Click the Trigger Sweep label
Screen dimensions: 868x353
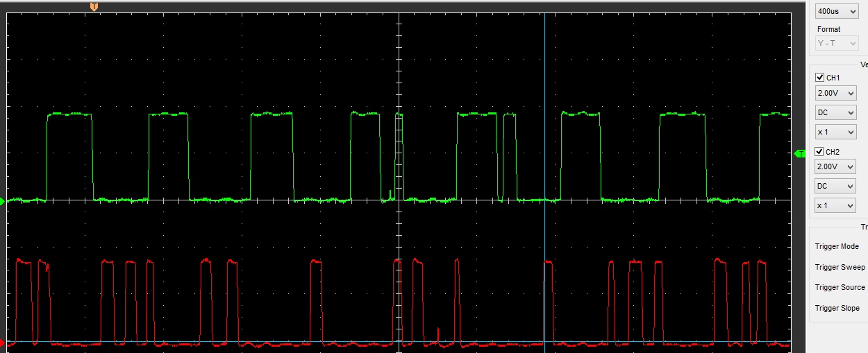(x=840, y=267)
